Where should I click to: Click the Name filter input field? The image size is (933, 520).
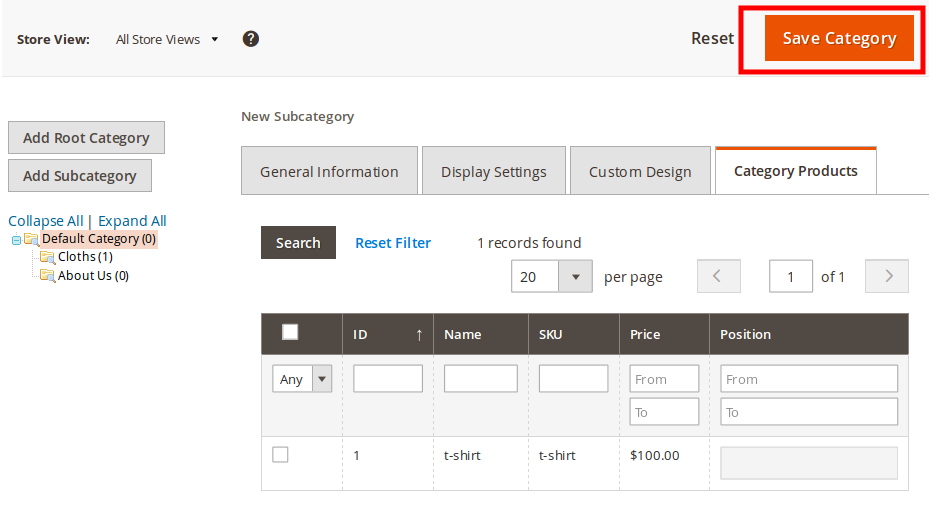click(x=480, y=379)
